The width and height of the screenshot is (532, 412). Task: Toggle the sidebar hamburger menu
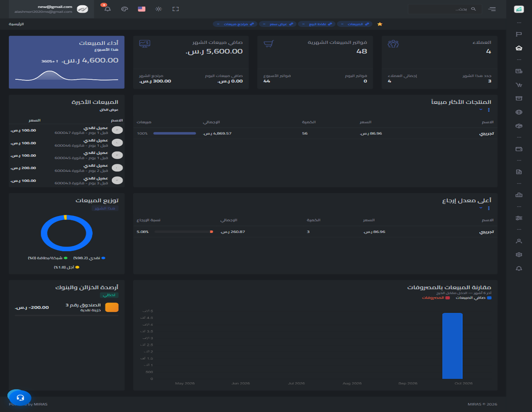(492, 9)
